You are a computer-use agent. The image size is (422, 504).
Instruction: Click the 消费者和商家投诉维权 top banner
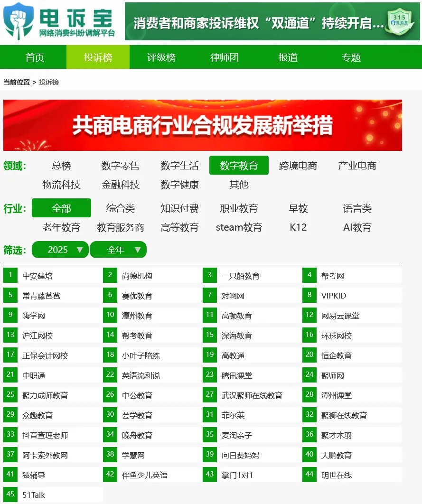click(x=272, y=21)
